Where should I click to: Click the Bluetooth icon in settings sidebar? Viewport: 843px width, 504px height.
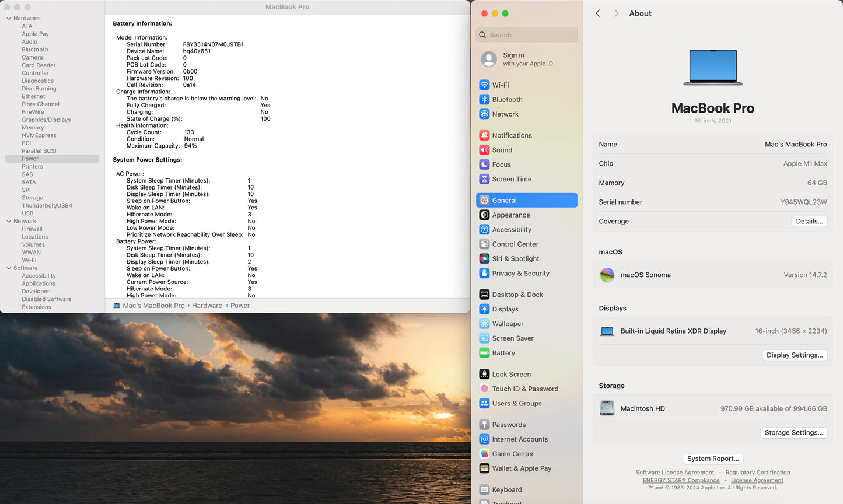click(484, 100)
